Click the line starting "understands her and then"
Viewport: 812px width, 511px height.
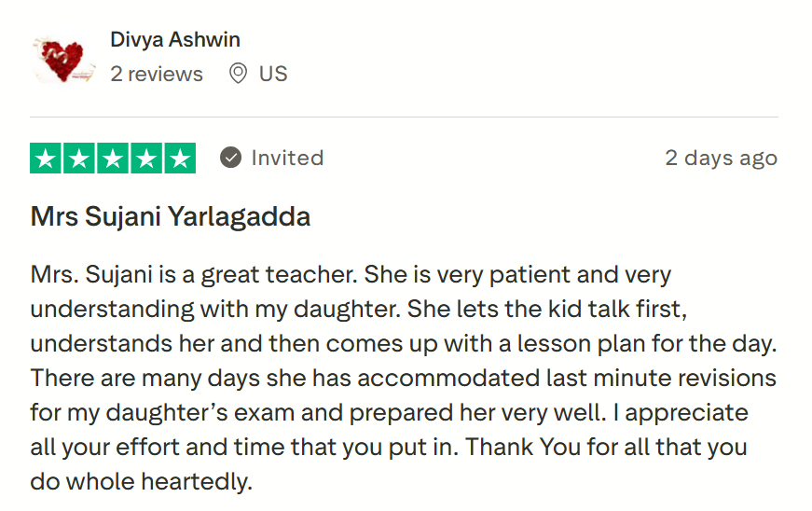(403, 343)
